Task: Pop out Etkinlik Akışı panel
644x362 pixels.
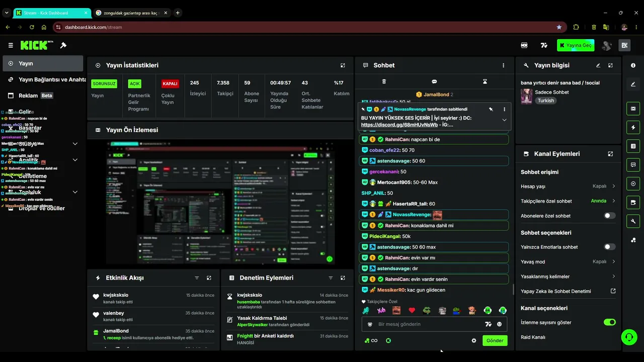Action: pyautogui.click(x=209, y=278)
